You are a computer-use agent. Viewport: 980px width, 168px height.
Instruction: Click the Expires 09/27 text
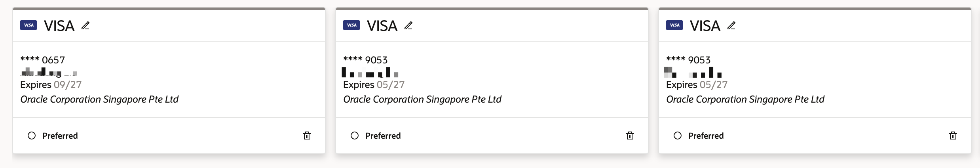pos(51,85)
